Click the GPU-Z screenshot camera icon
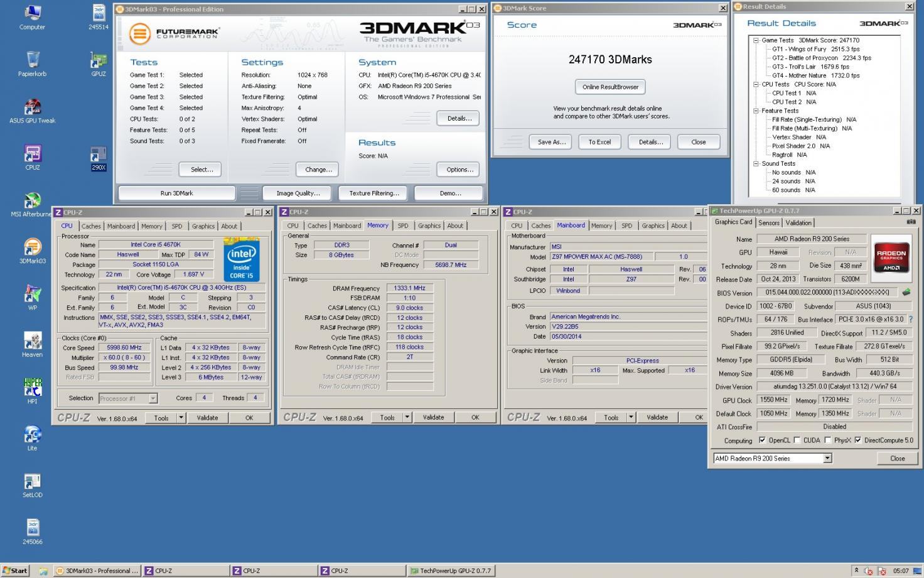The width and height of the screenshot is (924, 578). [911, 222]
